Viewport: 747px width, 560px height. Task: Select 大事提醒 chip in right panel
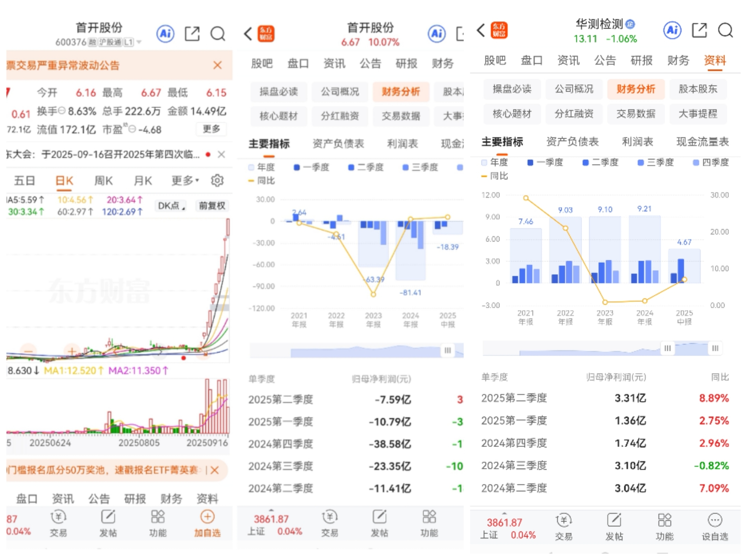[698, 114]
